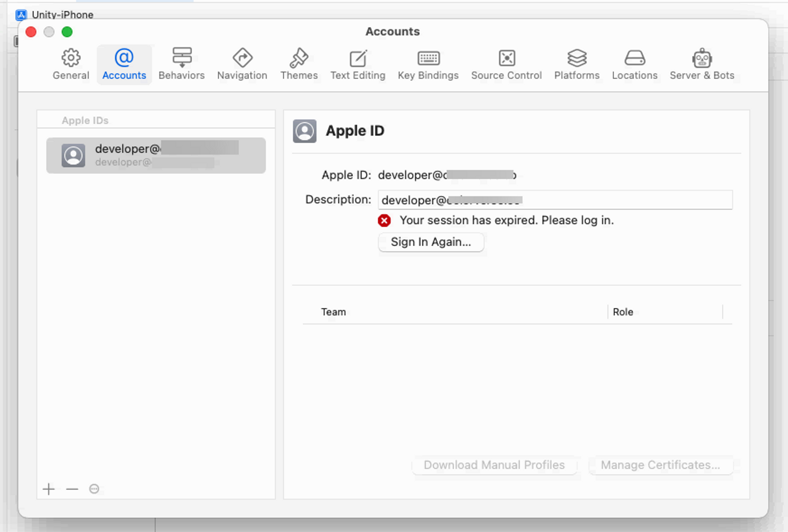Click the 'Apple ID' heading text
This screenshot has height=532, width=788.
click(355, 131)
